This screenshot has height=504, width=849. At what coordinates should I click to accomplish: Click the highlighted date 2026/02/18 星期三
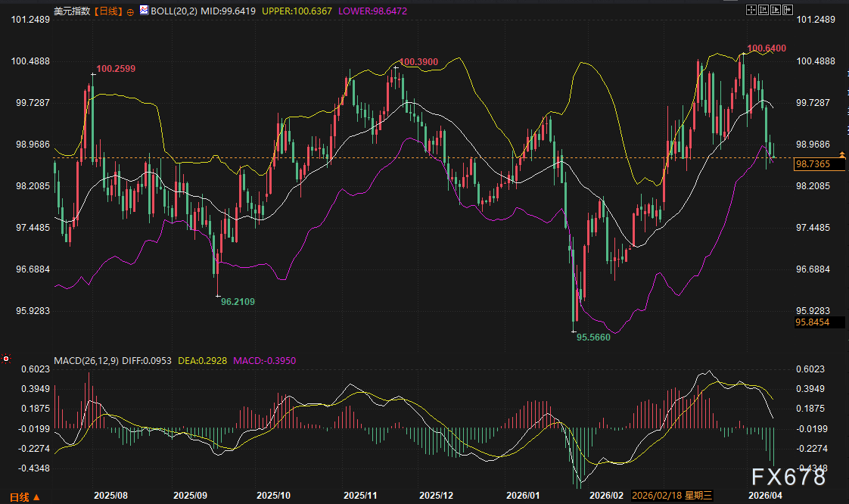pyautogui.click(x=672, y=496)
